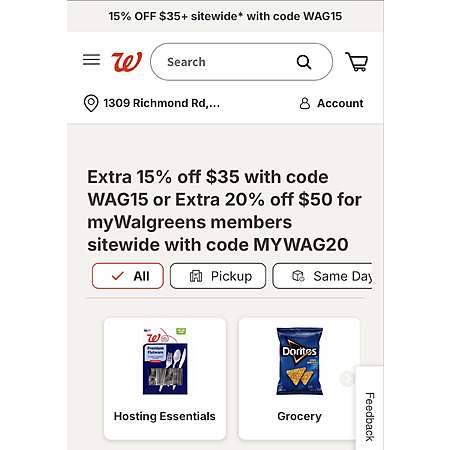The image size is (450, 450).
Task: Expand the 1309 Richmond Rd store selector
Action: pos(152,103)
